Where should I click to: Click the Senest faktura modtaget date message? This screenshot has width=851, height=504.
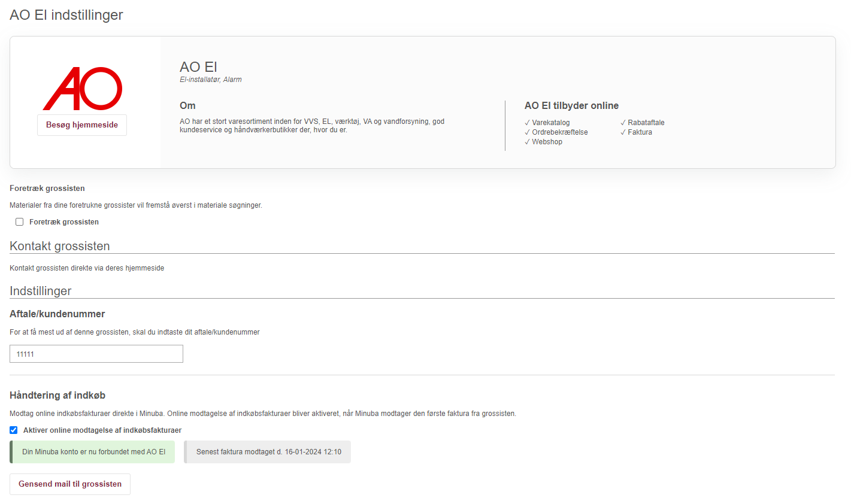click(x=267, y=452)
